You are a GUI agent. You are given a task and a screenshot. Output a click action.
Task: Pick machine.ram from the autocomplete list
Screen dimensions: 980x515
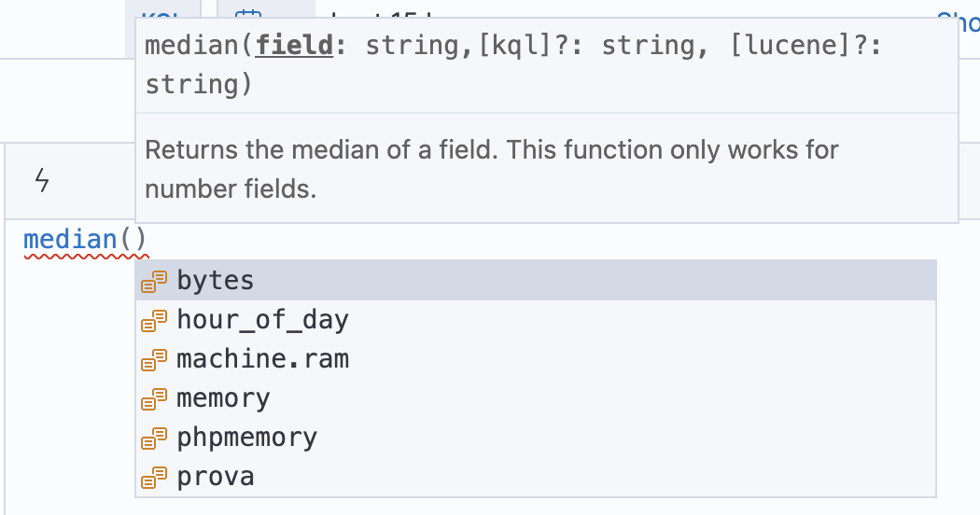pyautogui.click(x=536, y=359)
